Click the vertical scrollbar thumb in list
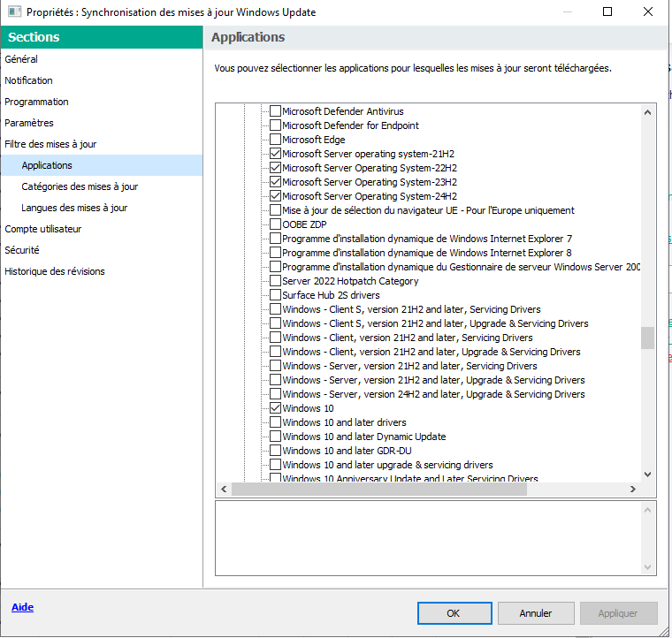 [x=648, y=338]
